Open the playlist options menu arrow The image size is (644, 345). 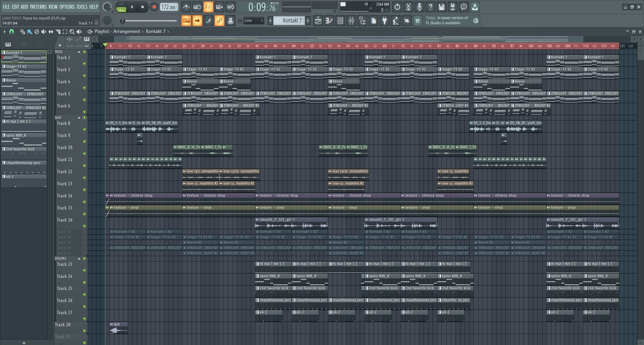pos(4,32)
